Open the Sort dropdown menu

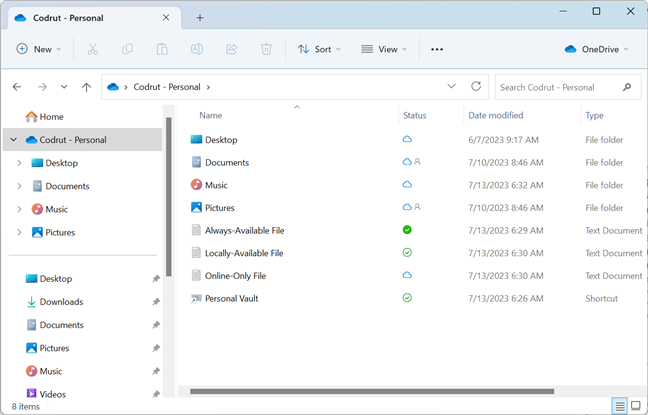(319, 49)
